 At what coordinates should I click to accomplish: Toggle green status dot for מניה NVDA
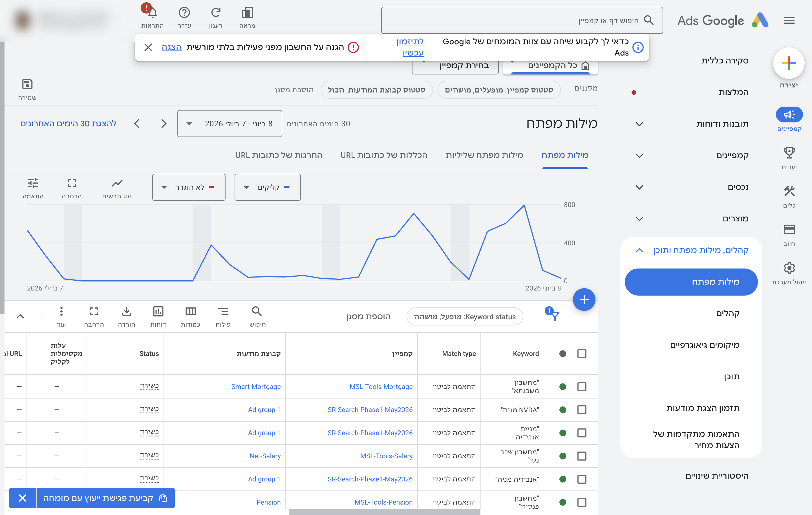562,410
